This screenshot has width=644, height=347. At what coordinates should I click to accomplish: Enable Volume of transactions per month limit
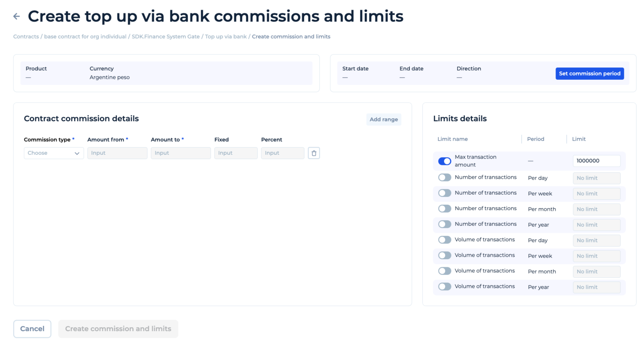click(x=444, y=271)
